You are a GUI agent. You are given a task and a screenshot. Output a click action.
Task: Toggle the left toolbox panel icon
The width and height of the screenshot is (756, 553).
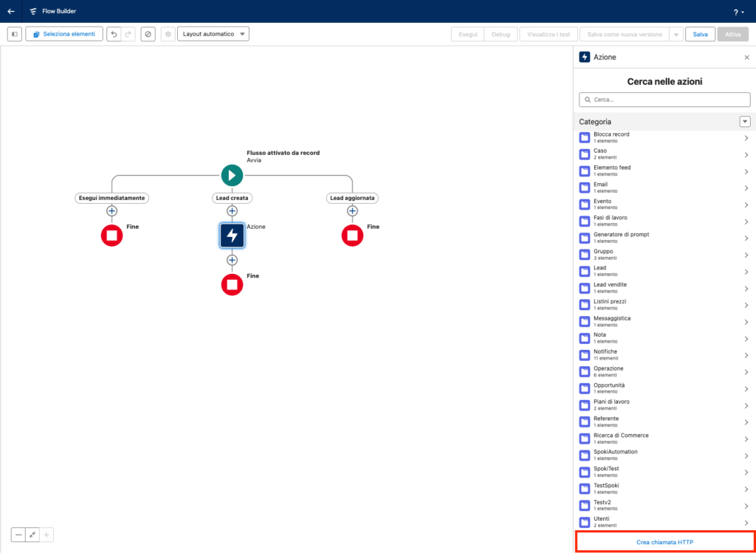[x=15, y=34]
